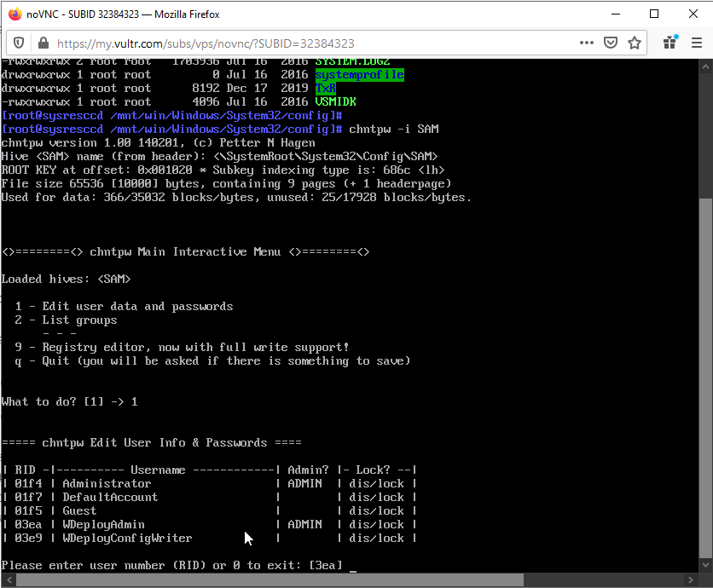713x588 pixels.
Task: Click RID value '01f4'
Action: (28, 483)
